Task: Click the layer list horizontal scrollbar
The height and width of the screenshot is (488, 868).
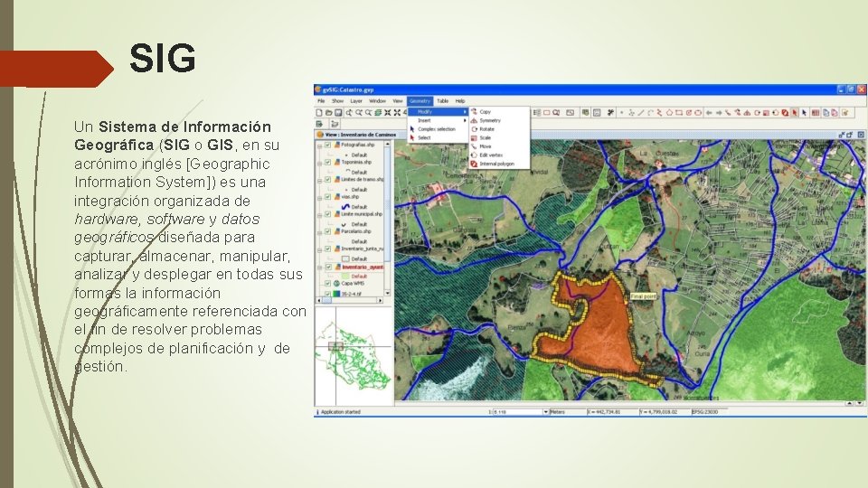Action: 349,300
